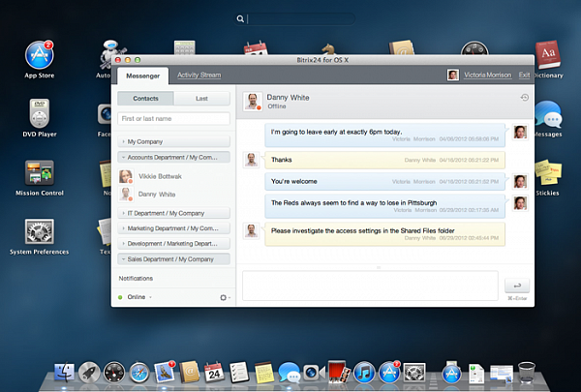This screenshot has height=392, width=581.
Task: Expand the My Company group
Action: (173, 141)
